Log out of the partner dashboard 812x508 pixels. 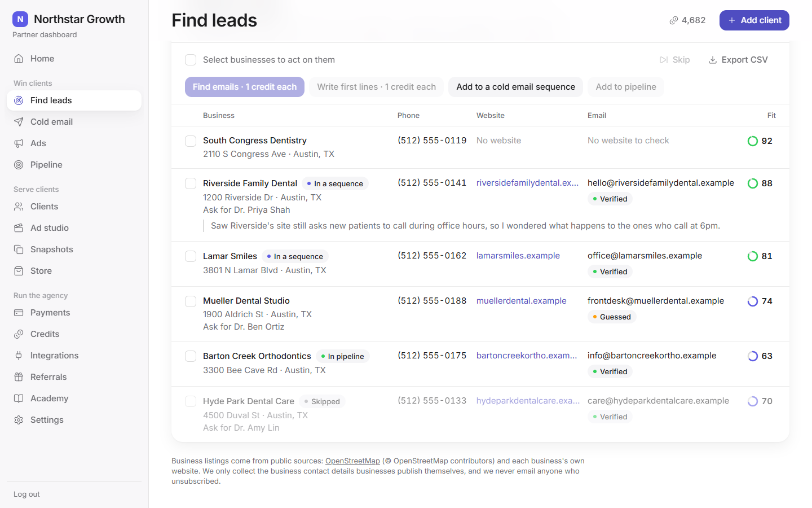pos(27,494)
